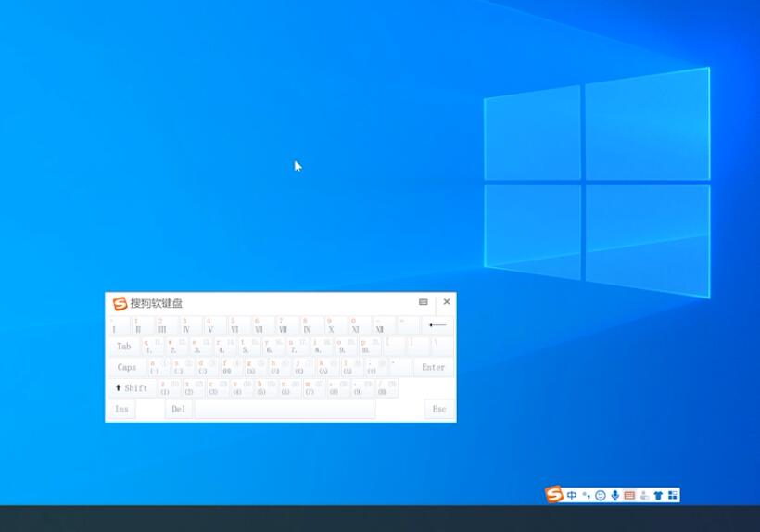Open the keyboard layout menu icon in soft keyboard title

click(424, 302)
